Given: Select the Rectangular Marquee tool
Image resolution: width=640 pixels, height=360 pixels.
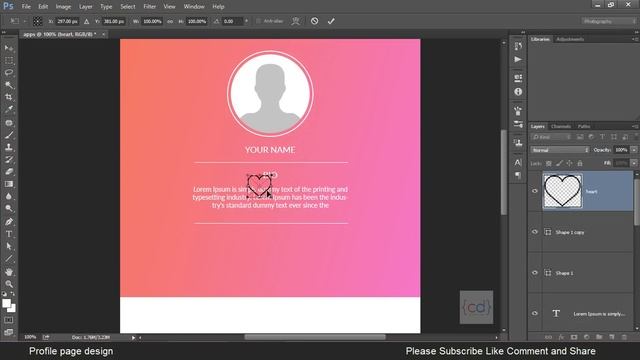Looking at the screenshot, I should [x=9, y=60].
